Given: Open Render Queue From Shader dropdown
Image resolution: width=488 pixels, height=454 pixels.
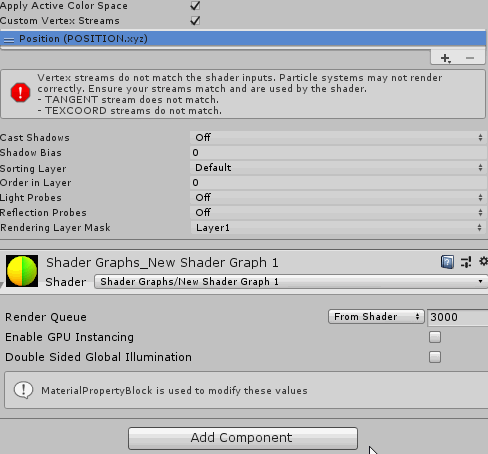Looking at the screenshot, I should 376,317.
